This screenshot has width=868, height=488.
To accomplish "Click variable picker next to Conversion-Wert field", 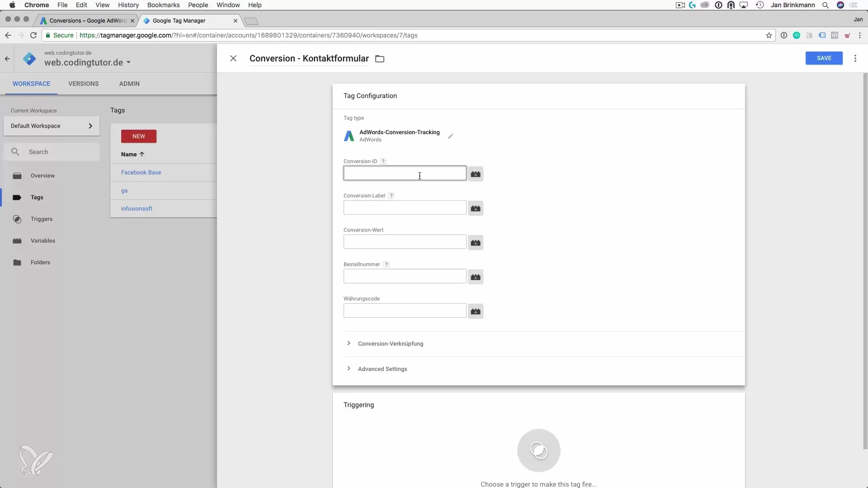I will coord(476,243).
